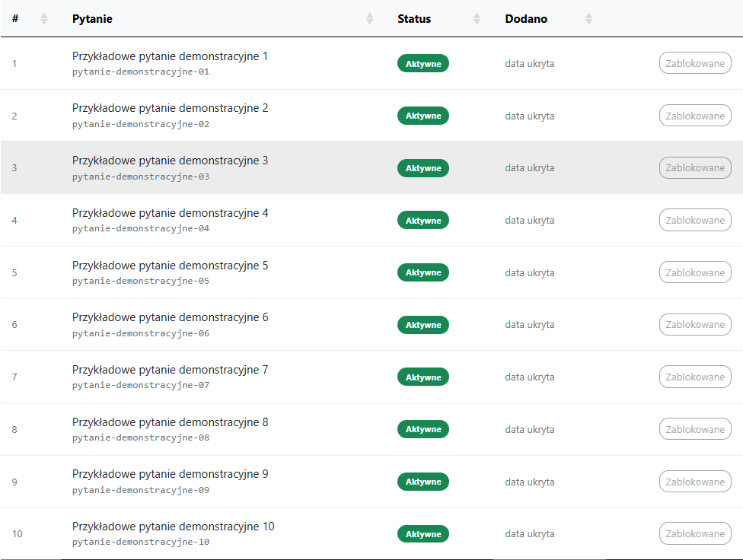Select 'Przykładowe pytanie demonstracyjne 5' title
The width and height of the screenshot is (743, 560).
(x=170, y=266)
